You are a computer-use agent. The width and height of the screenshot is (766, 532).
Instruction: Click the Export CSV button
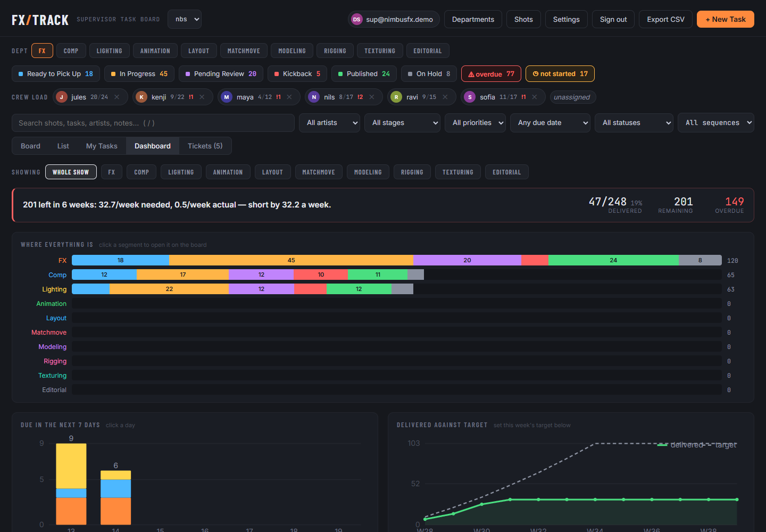click(665, 19)
